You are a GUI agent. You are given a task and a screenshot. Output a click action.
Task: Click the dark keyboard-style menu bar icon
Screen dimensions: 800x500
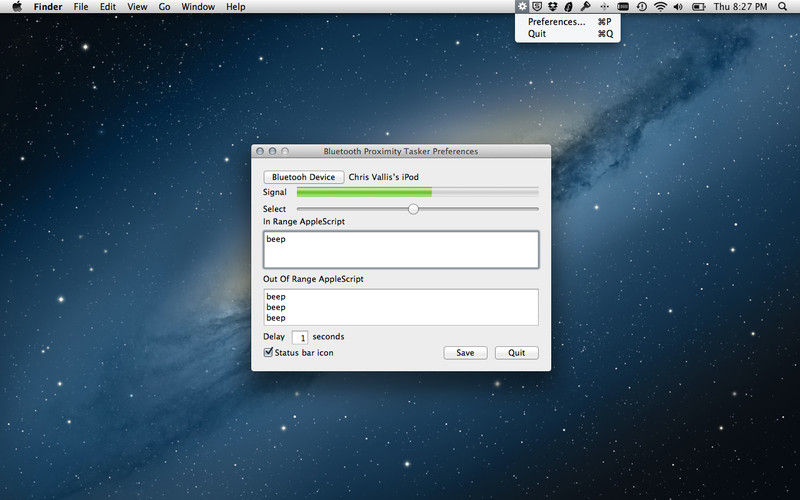point(622,7)
